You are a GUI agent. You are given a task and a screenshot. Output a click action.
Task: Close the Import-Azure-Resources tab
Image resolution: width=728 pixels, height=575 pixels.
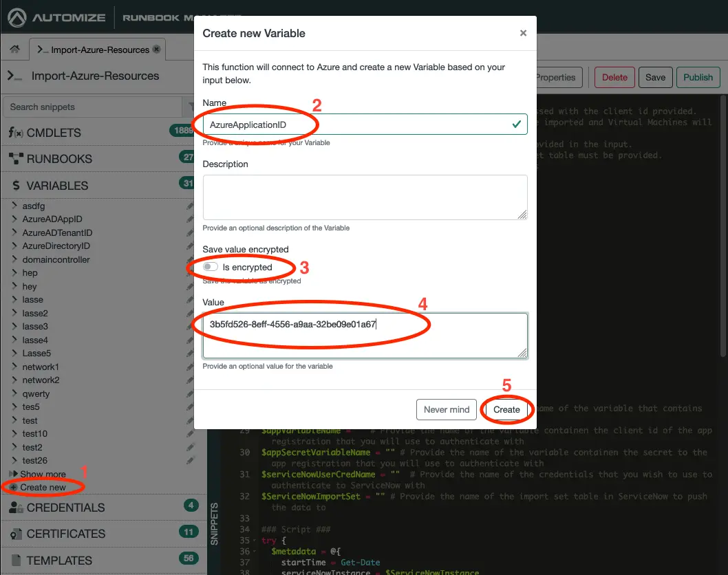156,50
